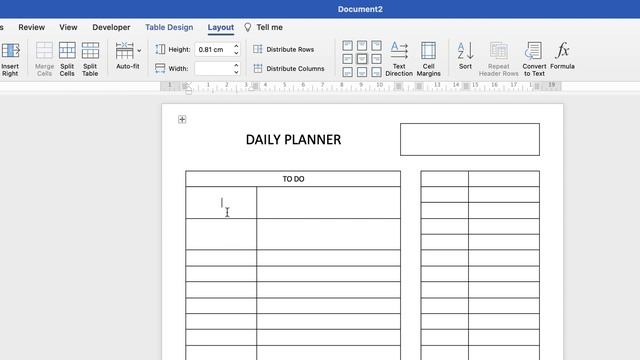640x360 pixels.
Task: Click the Text Direction button
Action: pyautogui.click(x=399, y=59)
